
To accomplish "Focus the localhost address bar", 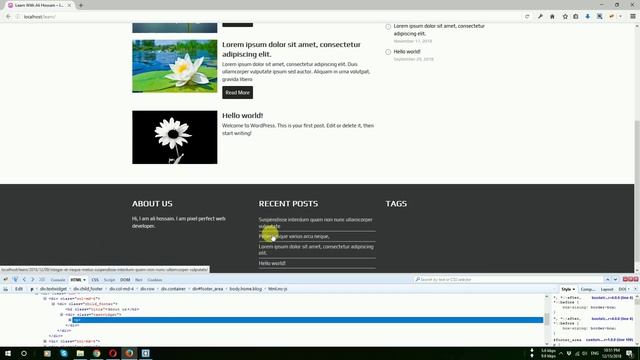I will pos(269,17).
